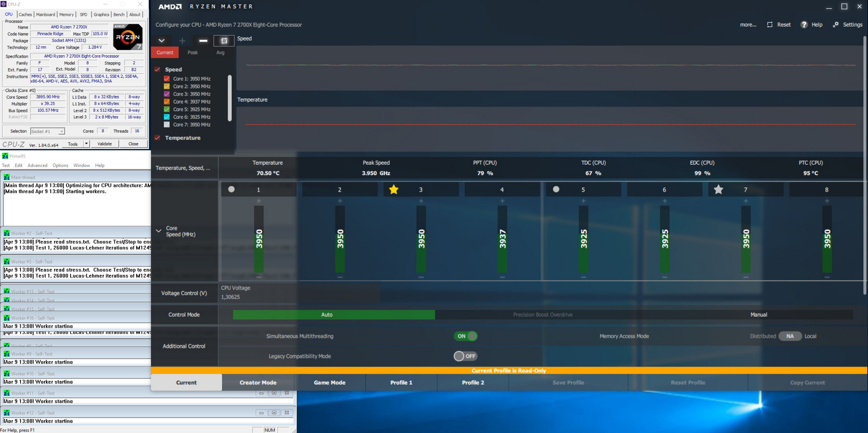Click the Validate button in CPU-Z
Screen dimensions: 868x433
(x=104, y=144)
